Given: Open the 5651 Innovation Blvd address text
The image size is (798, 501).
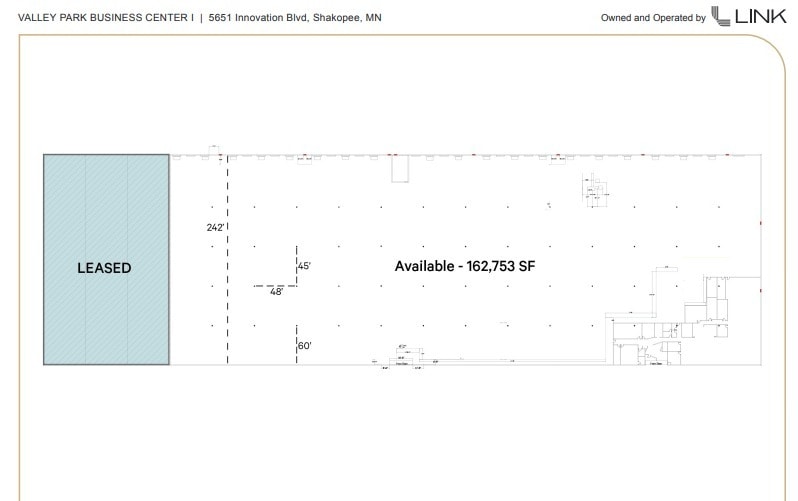Looking at the screenshot, I should pos(294,18).
